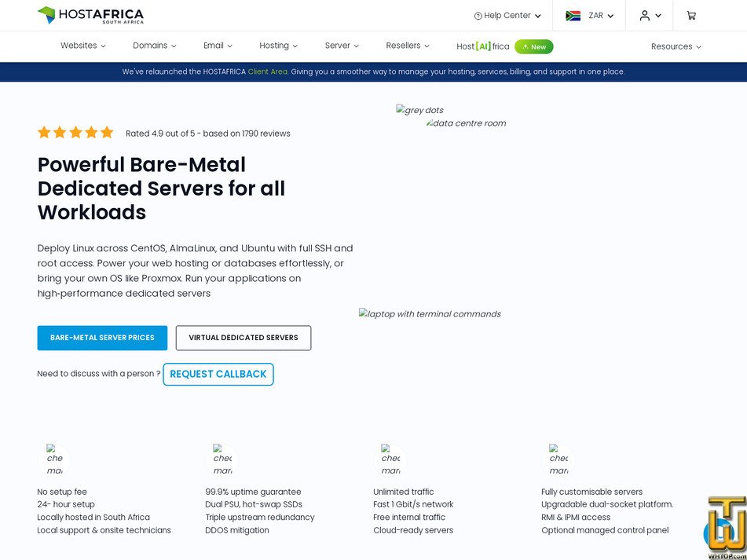Click the five-star rating icons
The image size is (747, 560).
pyautogui.click(x=75, y=133)
